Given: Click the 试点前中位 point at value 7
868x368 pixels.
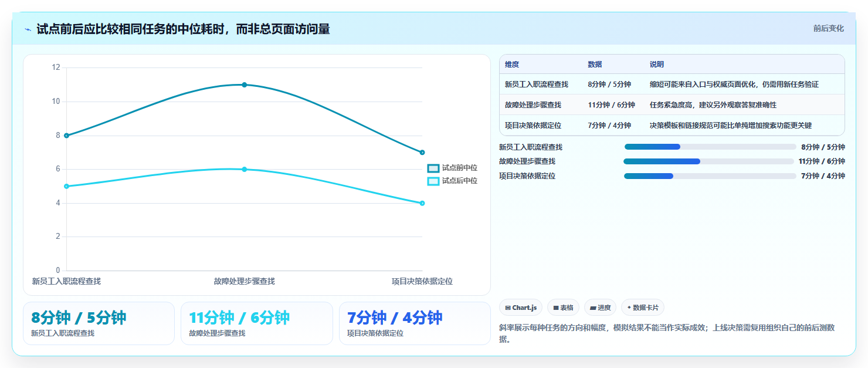Looking at the screenshot, I should (x=422, y=153).
